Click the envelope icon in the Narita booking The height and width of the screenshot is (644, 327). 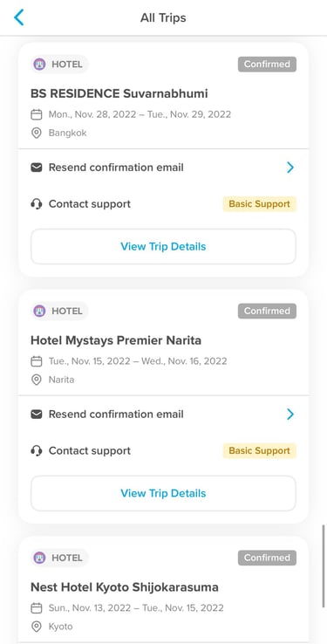coord(37,414)
